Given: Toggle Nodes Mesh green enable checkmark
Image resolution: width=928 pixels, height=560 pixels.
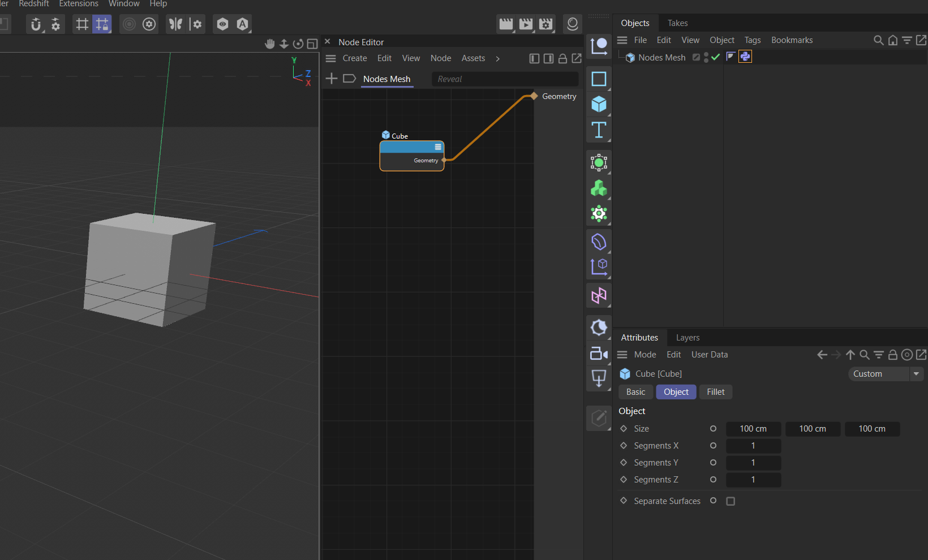Looking at the screenshot, I should coord(716,57).
